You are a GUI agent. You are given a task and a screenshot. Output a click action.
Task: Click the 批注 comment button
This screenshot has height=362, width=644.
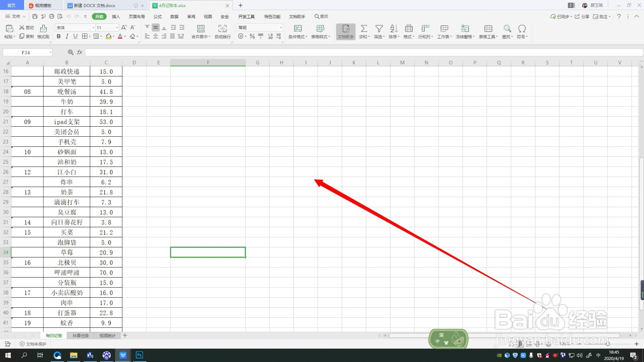click(602, 16)
